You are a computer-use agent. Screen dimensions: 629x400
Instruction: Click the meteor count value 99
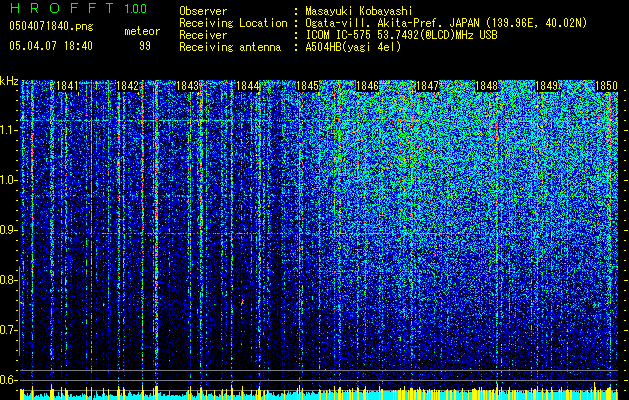pyautogui.click(x=145, y=46)
